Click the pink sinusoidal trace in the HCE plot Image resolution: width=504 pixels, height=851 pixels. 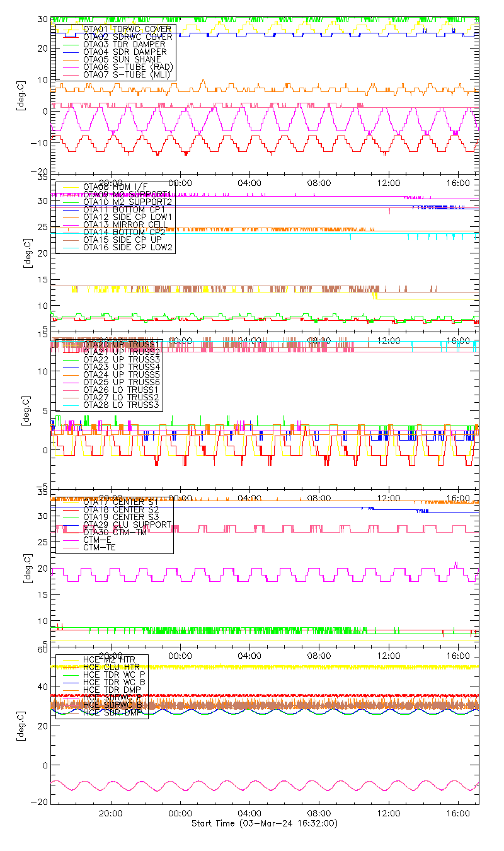(x=265, y=785)
